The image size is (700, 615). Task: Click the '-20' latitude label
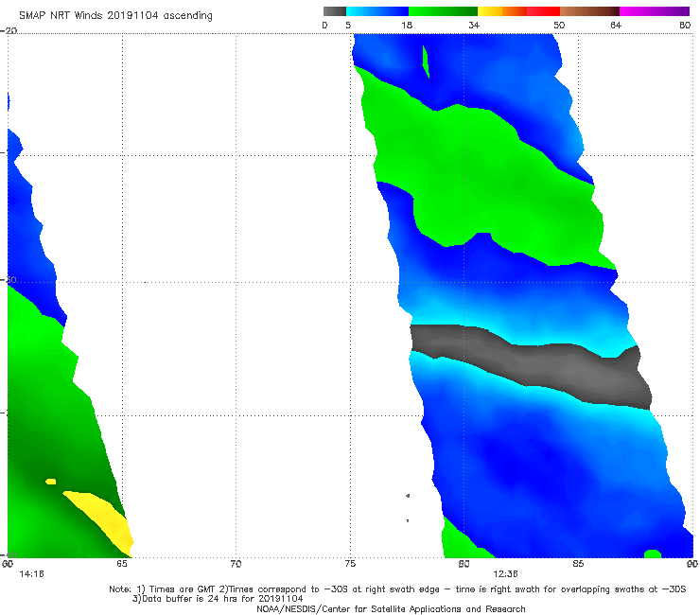tap(9, 30)
